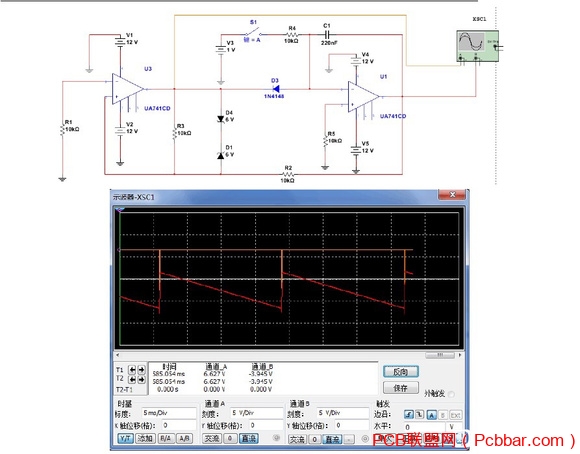This screenshot has width=580, height=454.
Task: Select falling edge trigger icon
Action: pyautogui.click(x=419, y=415)
